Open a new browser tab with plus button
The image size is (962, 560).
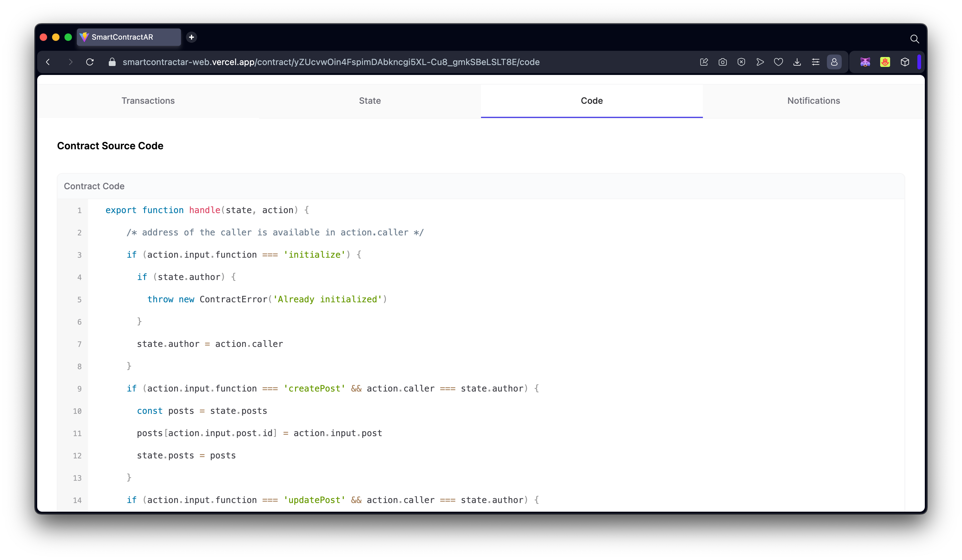click(x=192, y=37)
